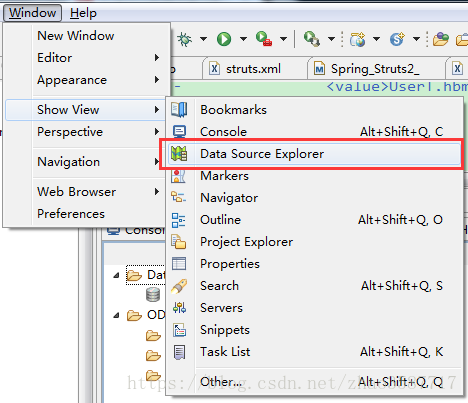Open dropdown next to Run toolbox icon
The height and width of the screenshot is (403, 468).
(283, 39)
